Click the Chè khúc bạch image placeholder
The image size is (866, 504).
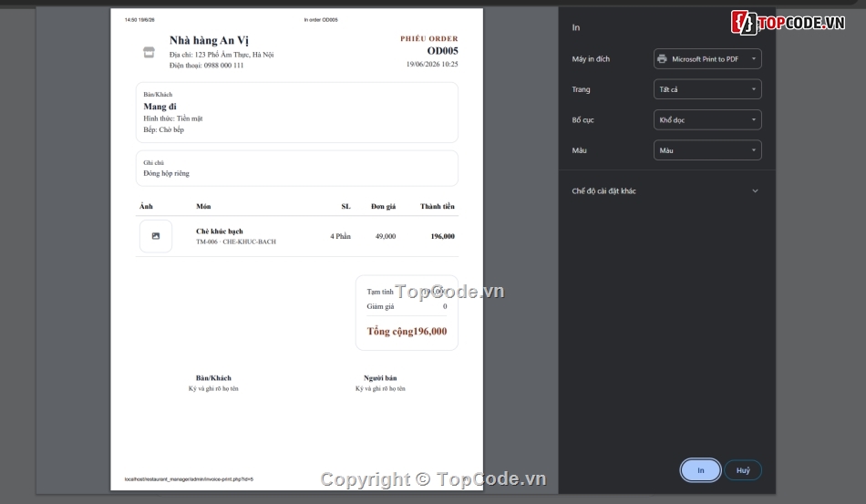pos(156,236)
